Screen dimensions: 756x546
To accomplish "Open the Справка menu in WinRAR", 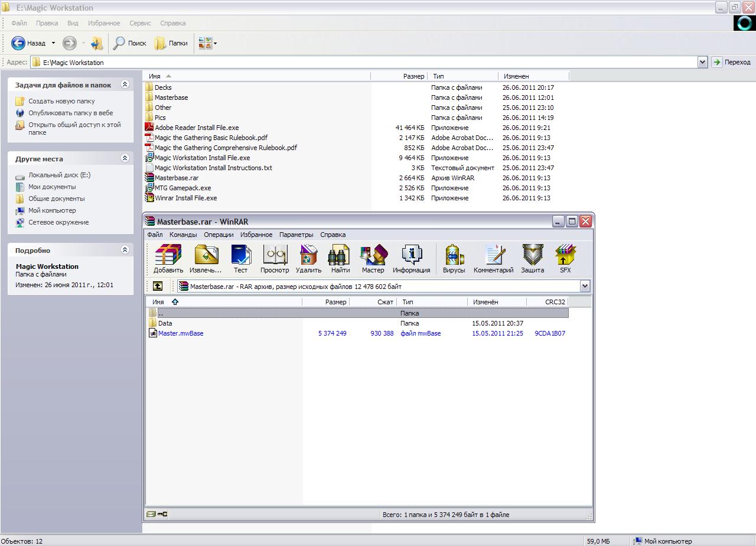I will pos(333,235).
